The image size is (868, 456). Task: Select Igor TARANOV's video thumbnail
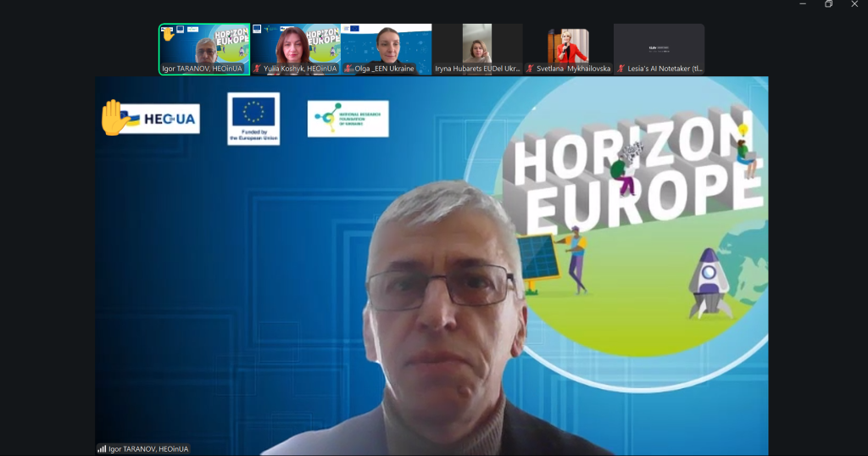tap(204, 49)
